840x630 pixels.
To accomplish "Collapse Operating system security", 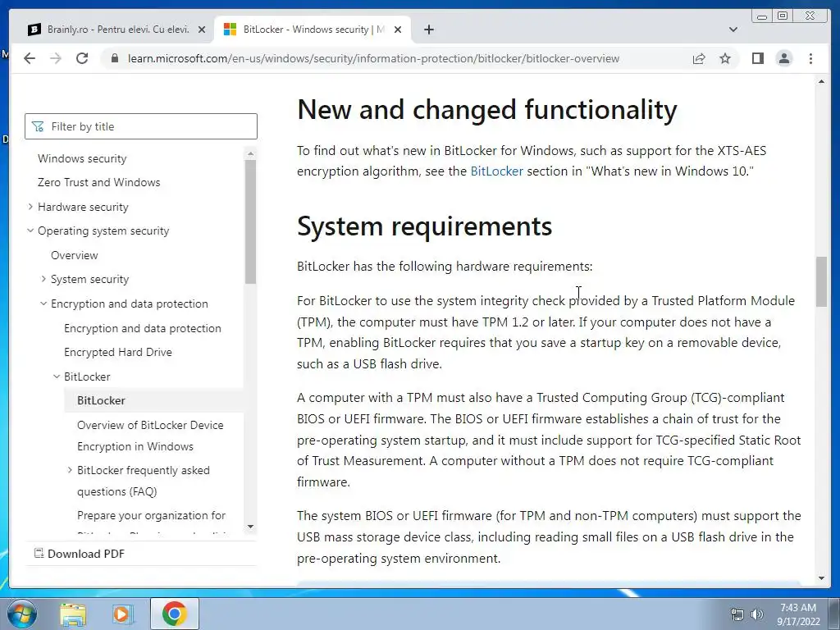I will click(30, 231).
